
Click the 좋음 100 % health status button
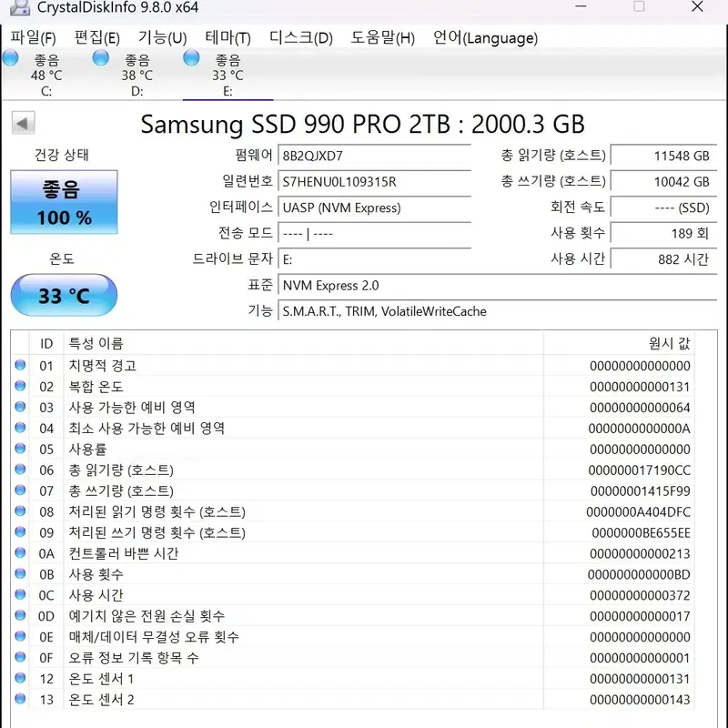(x=64, y=202)
